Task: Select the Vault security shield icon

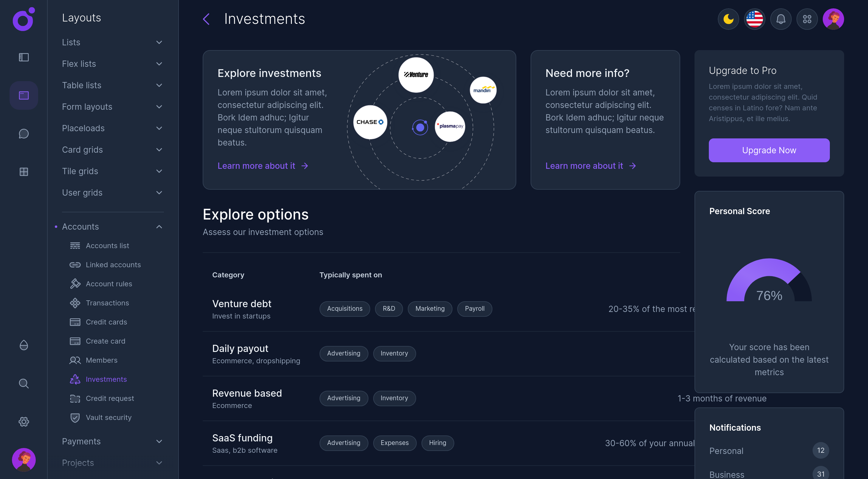Action: (75, 417)
